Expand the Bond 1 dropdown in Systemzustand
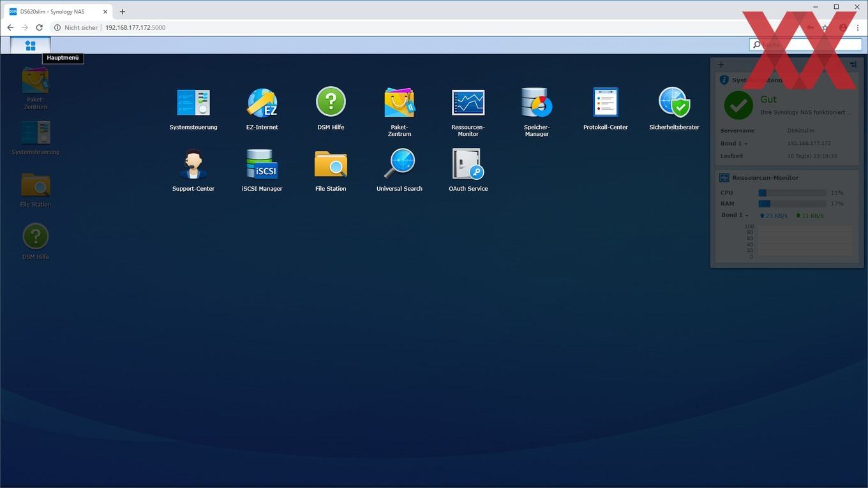Viewport: 868px width, 488px height. coord(734,144)
